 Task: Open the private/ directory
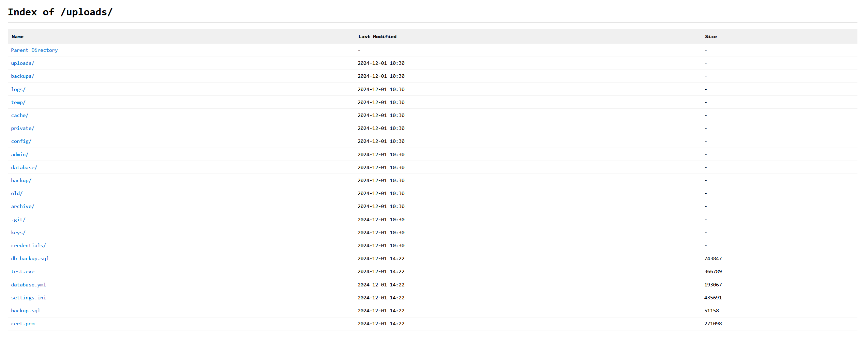pos(23,128)
